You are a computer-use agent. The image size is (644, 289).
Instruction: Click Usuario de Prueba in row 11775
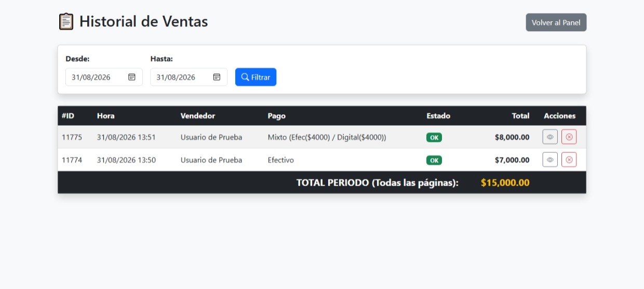tap(211, 137)
